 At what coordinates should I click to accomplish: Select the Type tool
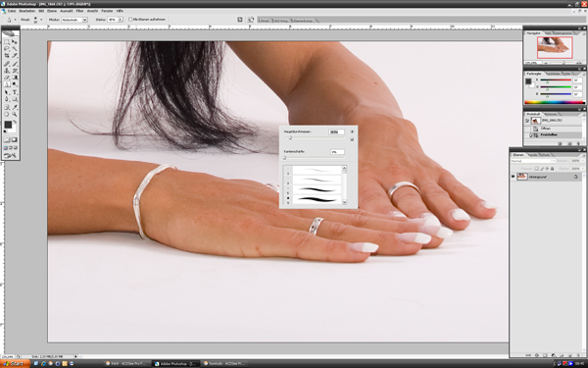pyautogui.click(x=15, y=92)
